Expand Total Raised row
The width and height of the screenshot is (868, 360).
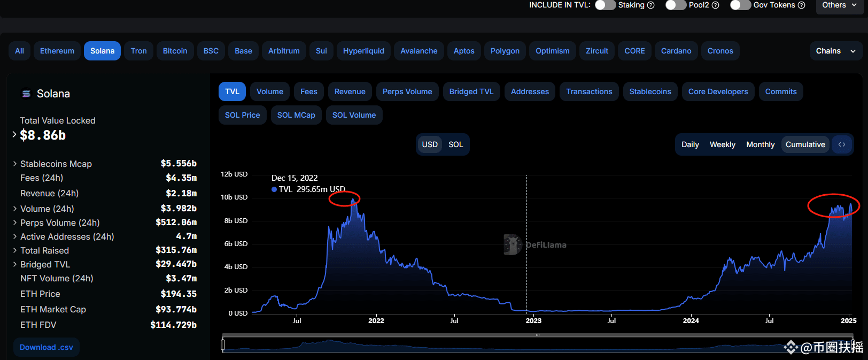coord(15,250)
